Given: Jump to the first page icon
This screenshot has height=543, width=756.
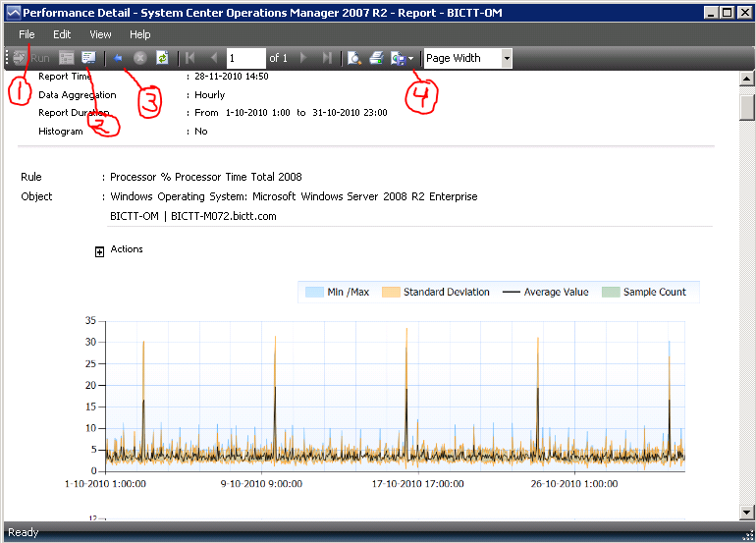Looking at the screenshot, I should pyautogui.click(x=189, y=58).
